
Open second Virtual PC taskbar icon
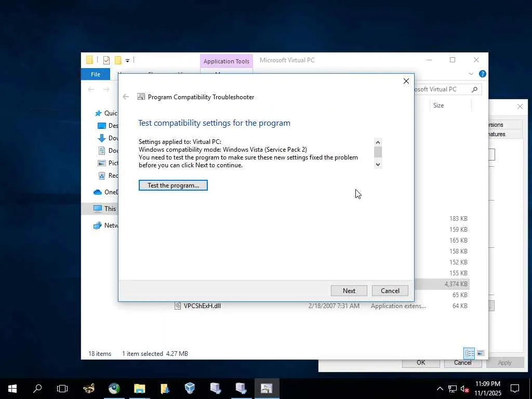[241, 389]
